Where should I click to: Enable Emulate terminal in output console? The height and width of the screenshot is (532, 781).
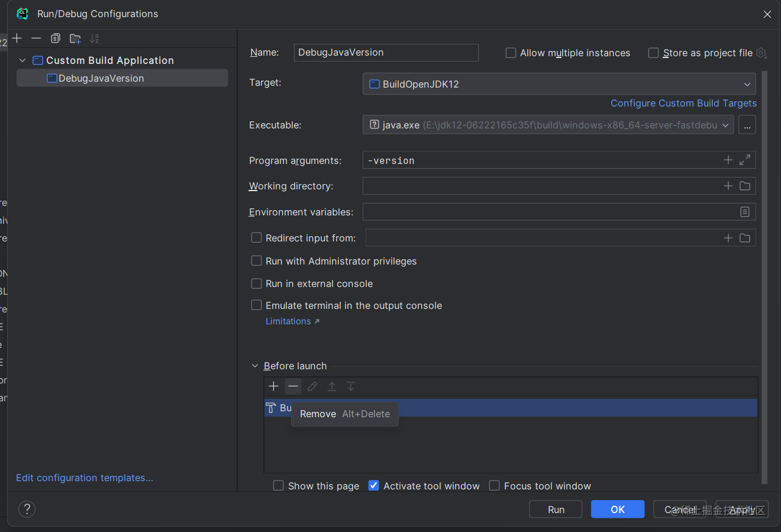(256, 305)
